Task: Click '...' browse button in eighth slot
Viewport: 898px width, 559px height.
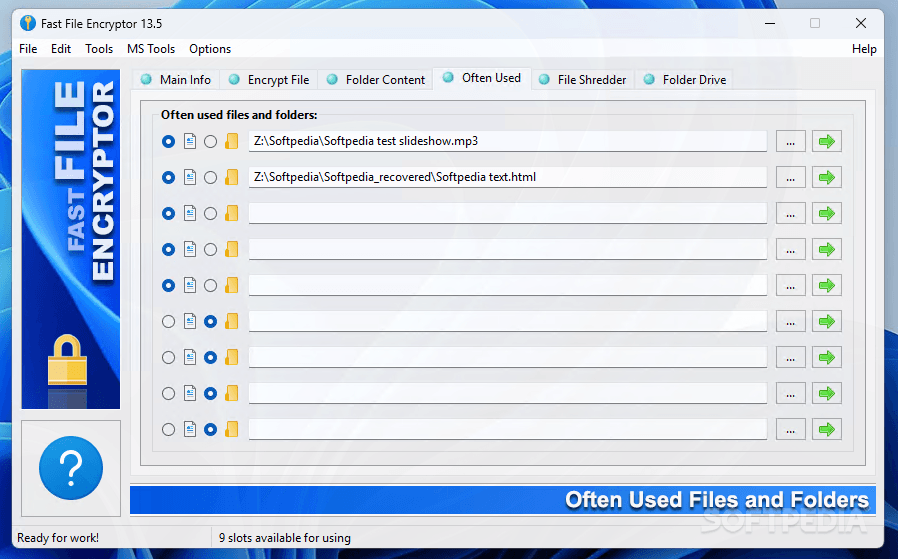Action: tap(790, 393)
